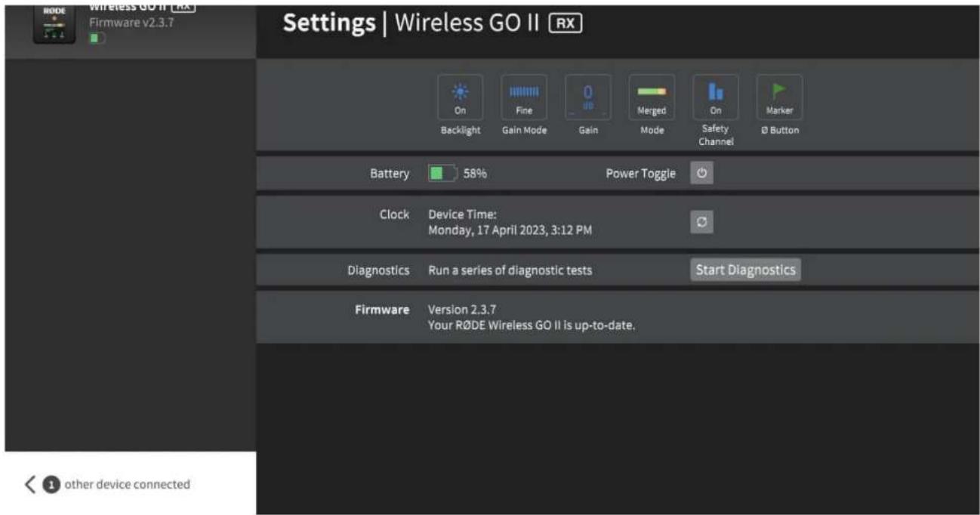Toggle the Backlight setting icon

coord(460,97)
